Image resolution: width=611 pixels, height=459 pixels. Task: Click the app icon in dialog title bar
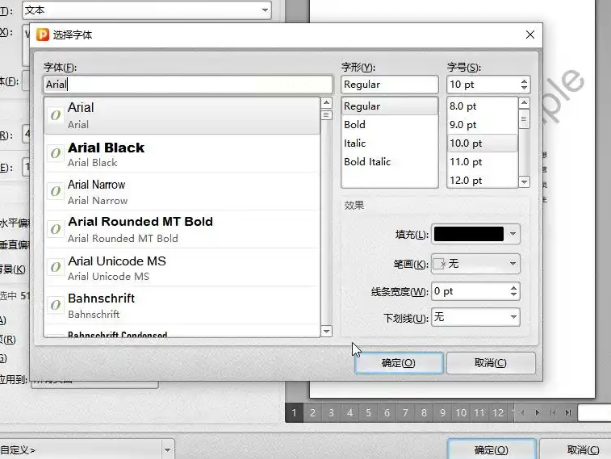[x=42, y=35]
